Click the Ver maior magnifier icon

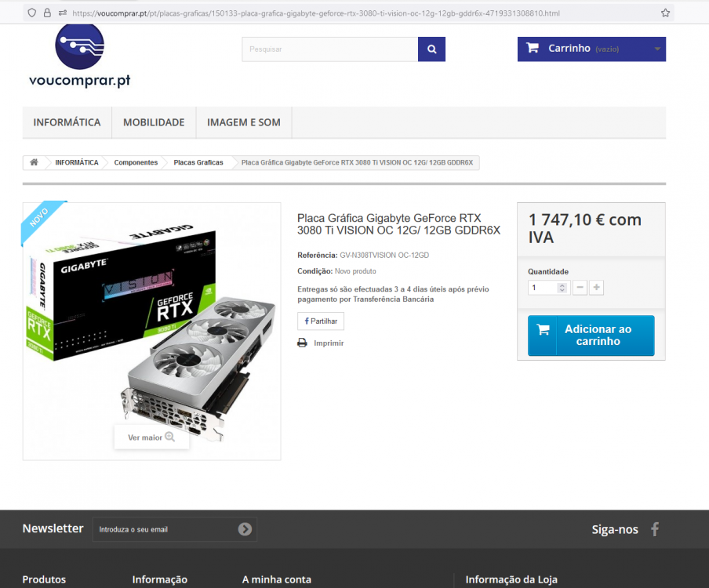171,437
